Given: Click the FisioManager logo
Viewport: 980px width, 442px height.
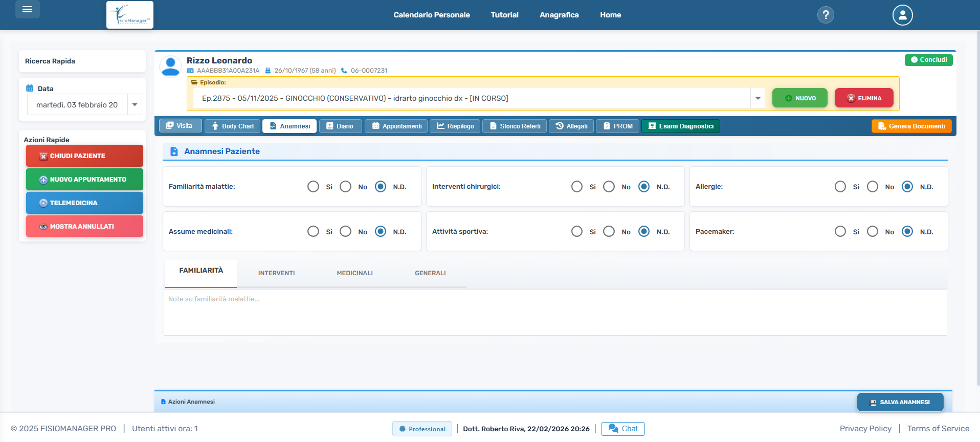Looking at the screenshot, I should pyautogui.click(x=130, y=15).
